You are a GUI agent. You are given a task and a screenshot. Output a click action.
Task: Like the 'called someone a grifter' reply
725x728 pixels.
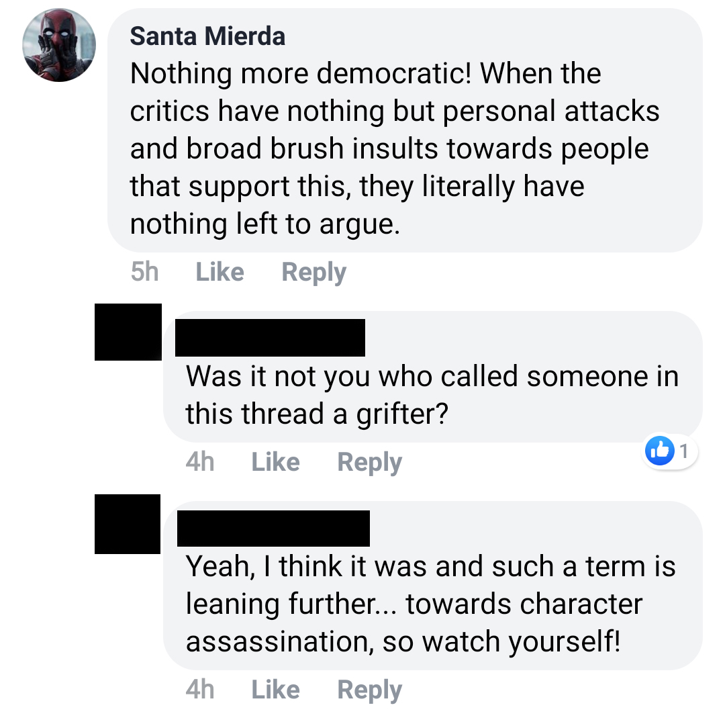[x=275, y=462]
